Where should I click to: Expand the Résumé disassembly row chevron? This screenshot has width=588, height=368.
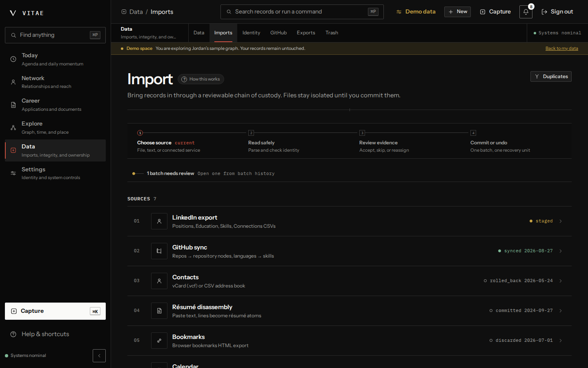pos(561,311)
